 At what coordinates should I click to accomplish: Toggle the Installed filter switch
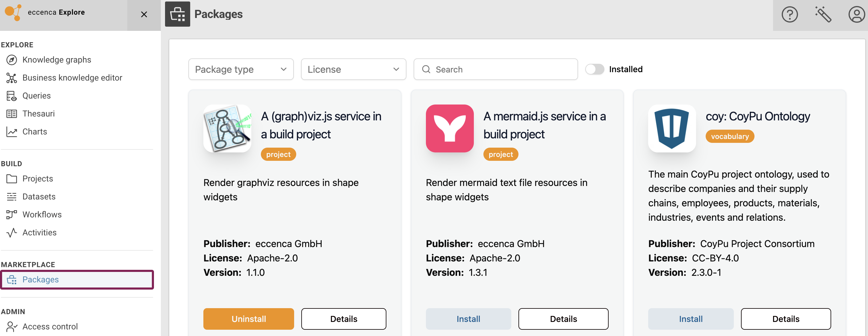pos(594,69)
